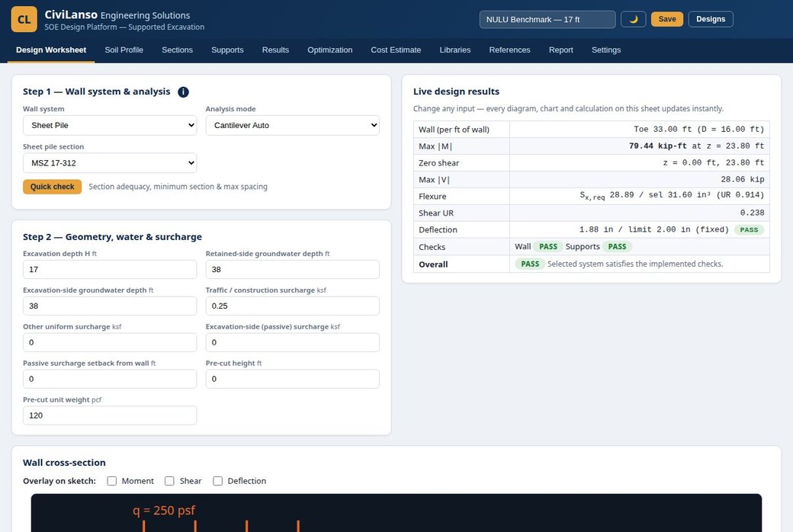Click the Wall PASS badge in Checks row

tap(548, 247)
